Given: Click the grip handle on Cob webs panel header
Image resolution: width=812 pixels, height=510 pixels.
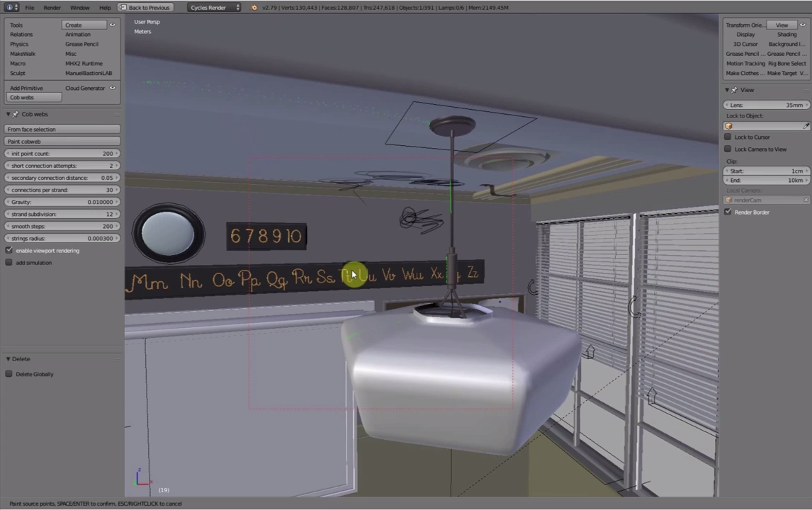Looking at the screenshot, I should tap(117, 115).
